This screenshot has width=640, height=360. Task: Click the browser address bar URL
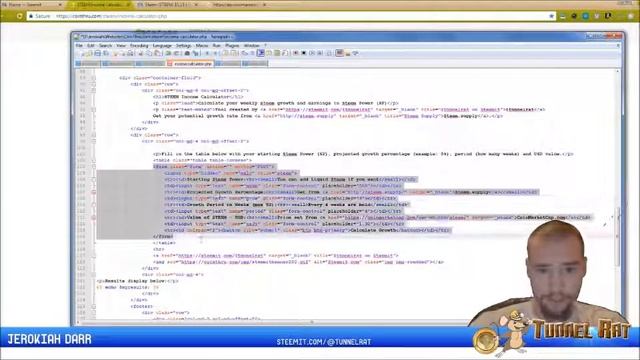click(111, 16)
